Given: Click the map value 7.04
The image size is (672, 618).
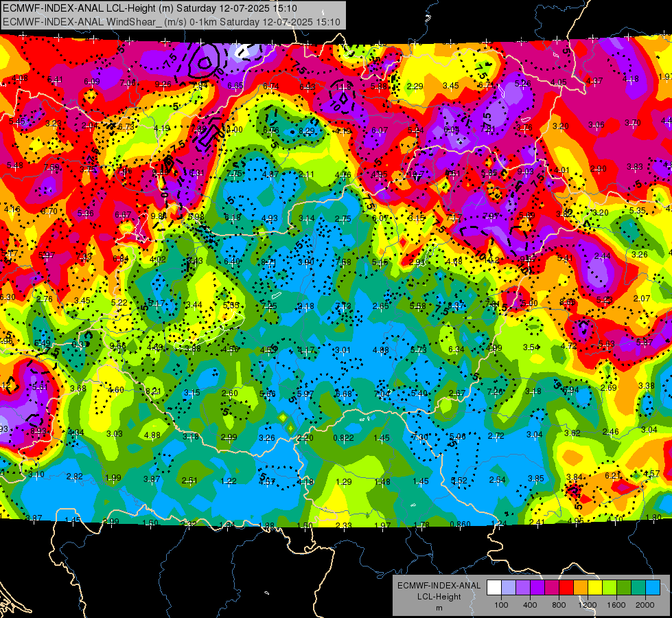Looking at the screenshot, I should pyautogui.click(x=382, y=393).
